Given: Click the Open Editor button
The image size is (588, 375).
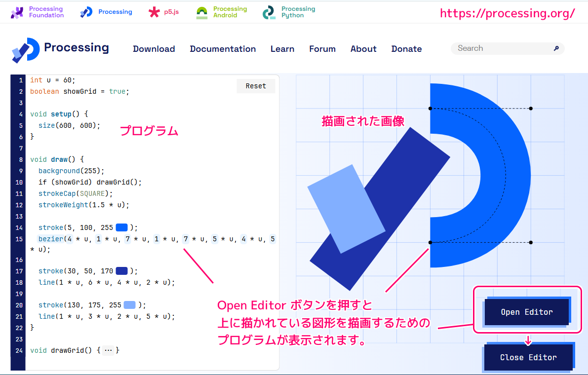Looking at the screenshot, I should click(527, 312).
